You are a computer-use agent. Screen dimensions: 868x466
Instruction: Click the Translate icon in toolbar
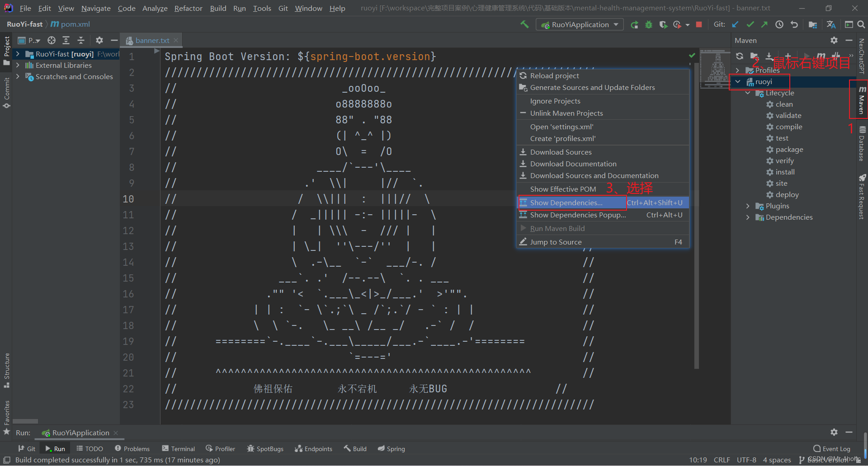[831, 24]
